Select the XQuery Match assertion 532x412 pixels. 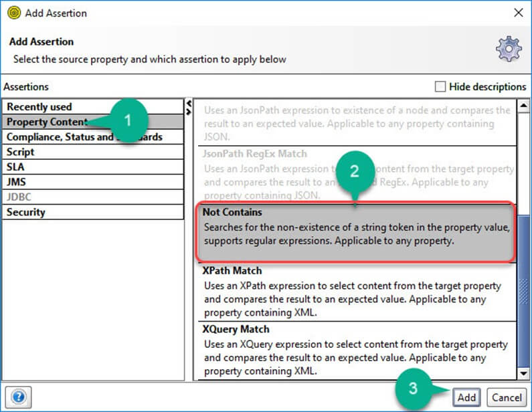[357, 350]
